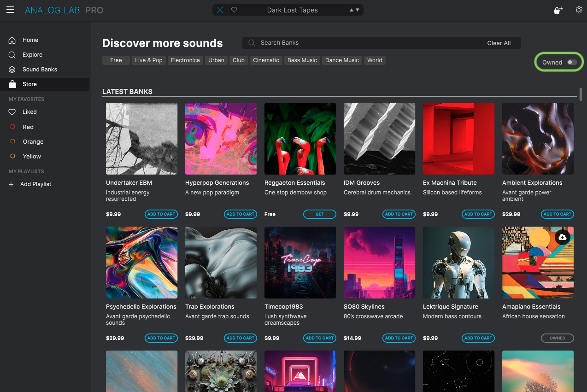Select previous preset with up arrow
Viewport: 587px width, 392px height.
[352, 10]
